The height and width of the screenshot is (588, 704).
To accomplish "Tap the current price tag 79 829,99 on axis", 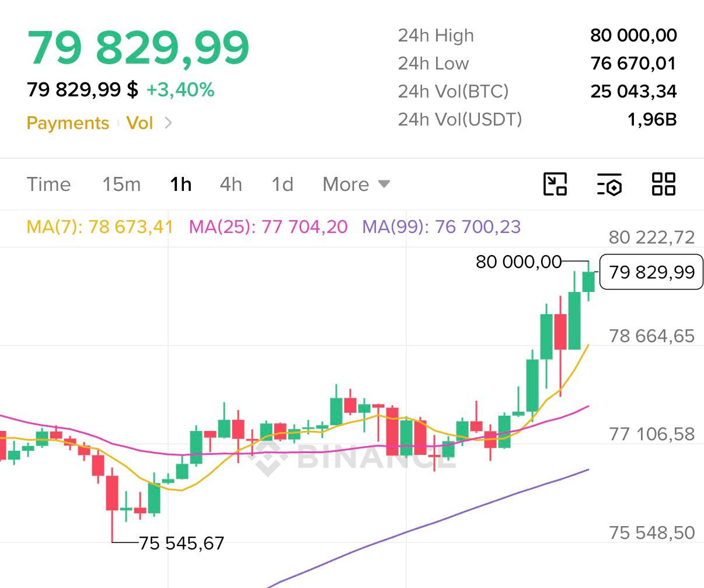I will coord(651,272).
